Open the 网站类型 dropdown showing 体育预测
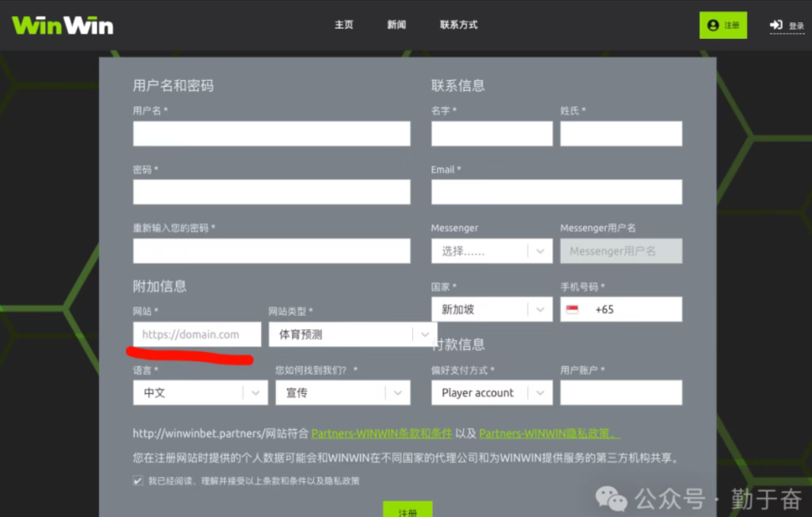The width and height of the screenshot is (812, 517). pyautogui.click(x=353, y=335)
